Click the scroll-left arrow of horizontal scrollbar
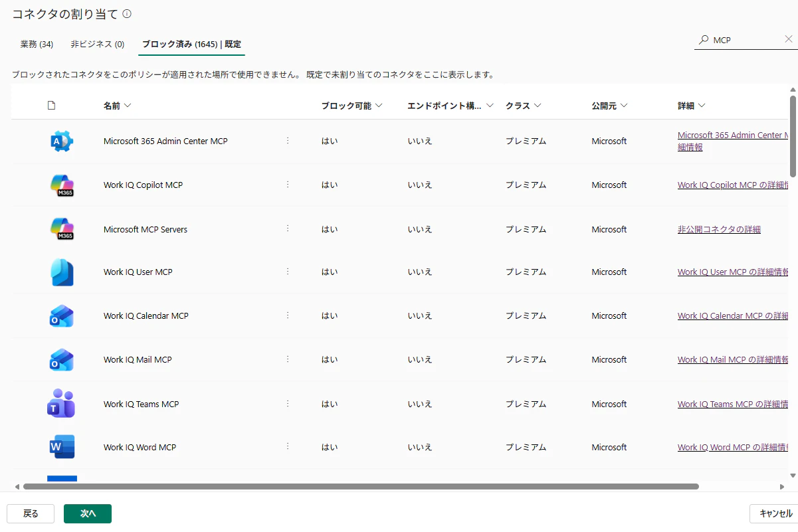The height and width of the screenshot is (532, 798). pyautogui.click(x=17, y=487)
